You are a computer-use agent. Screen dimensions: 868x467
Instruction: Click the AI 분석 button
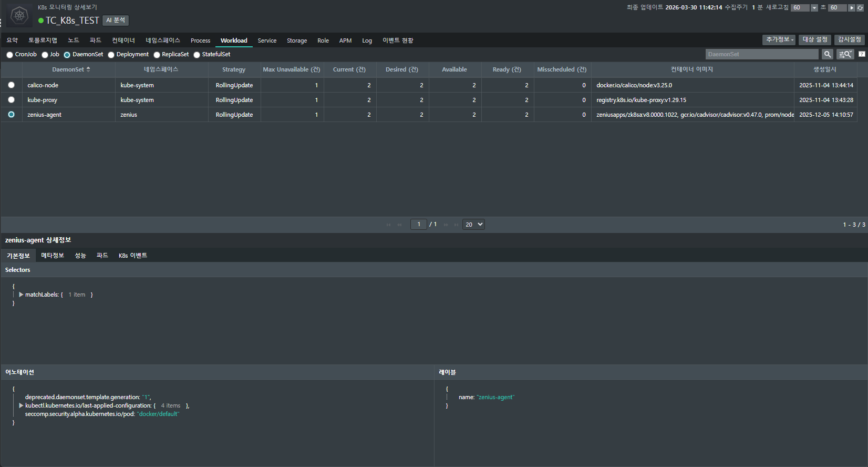[116, 20]
